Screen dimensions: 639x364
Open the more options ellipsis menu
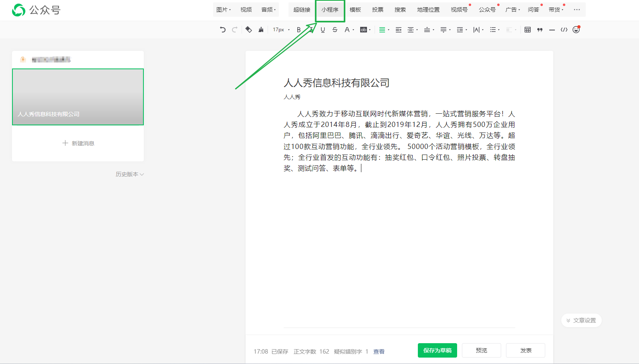point(577,10)
